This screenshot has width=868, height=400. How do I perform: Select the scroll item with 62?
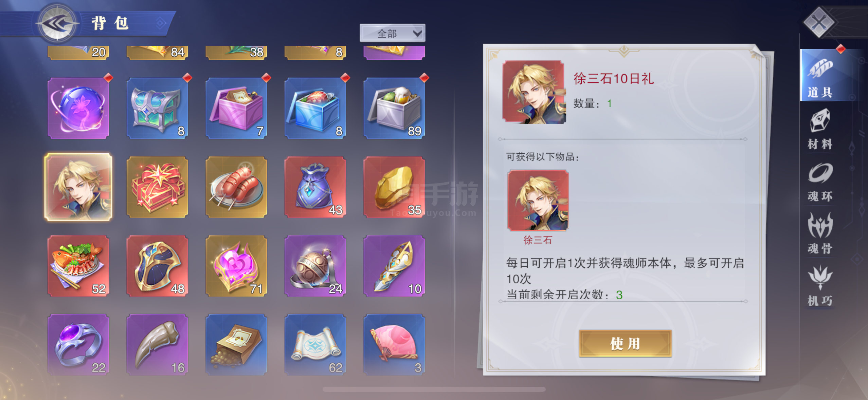coord(315,345)
